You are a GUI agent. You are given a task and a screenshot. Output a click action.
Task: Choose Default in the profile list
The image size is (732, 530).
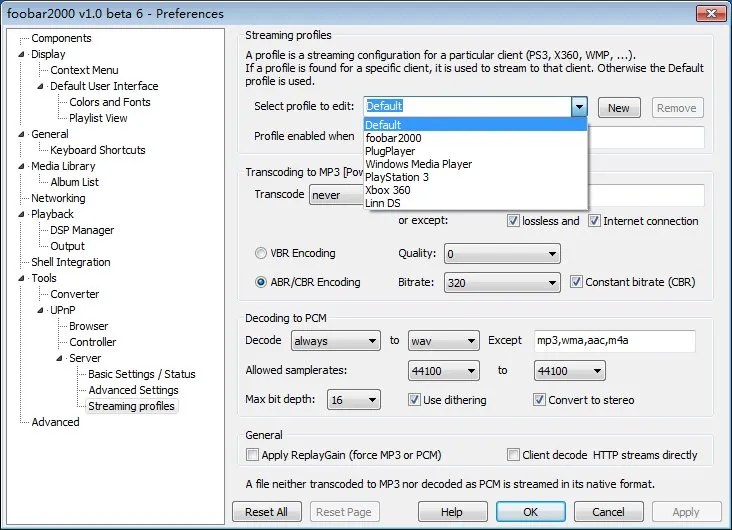(x=475, y=125)
